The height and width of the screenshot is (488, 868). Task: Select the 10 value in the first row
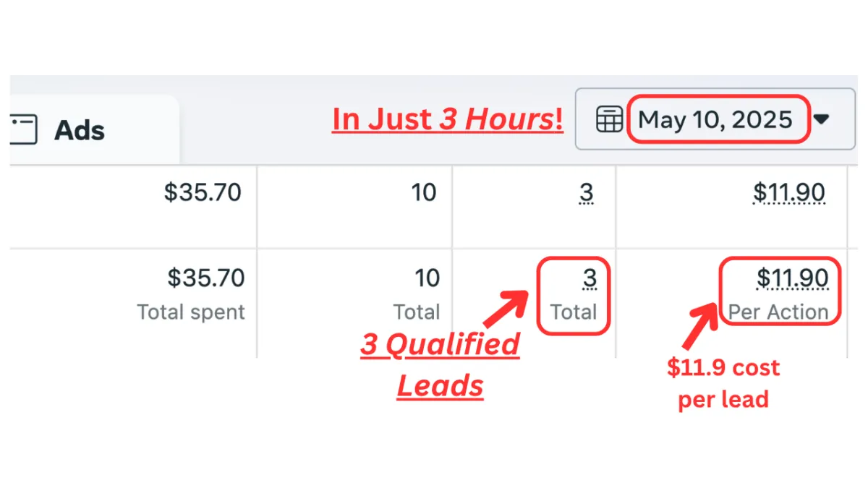pyautogui.click(x=424, y=192)
